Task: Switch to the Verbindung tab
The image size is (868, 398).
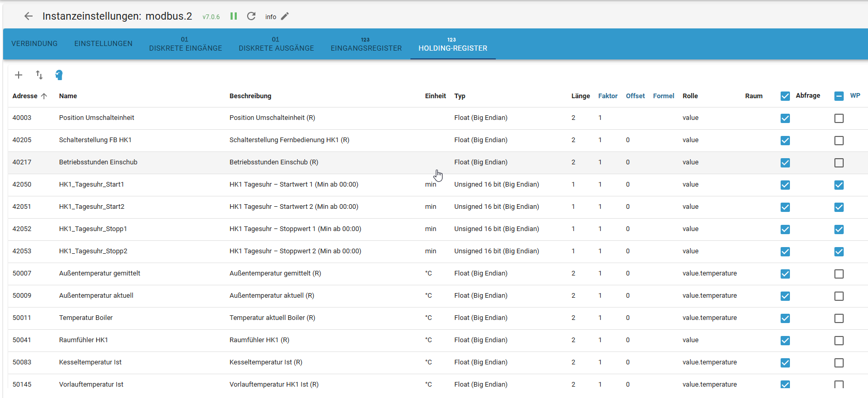Action: (x=35, y=44)
